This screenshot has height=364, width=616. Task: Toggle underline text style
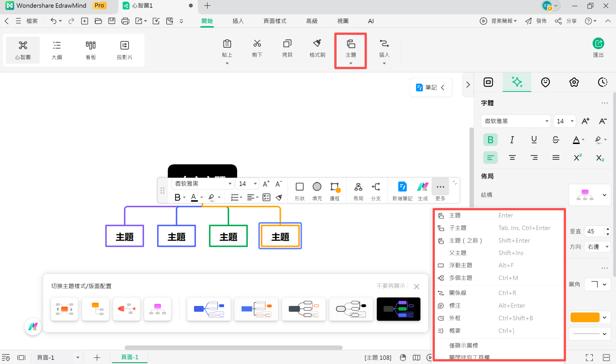534,140
